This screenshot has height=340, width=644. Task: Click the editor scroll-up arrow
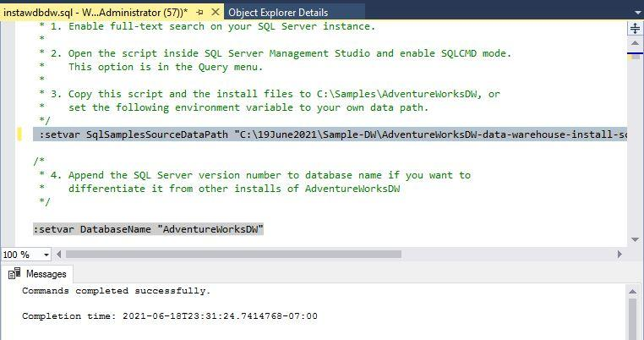(x=635, y=43)
